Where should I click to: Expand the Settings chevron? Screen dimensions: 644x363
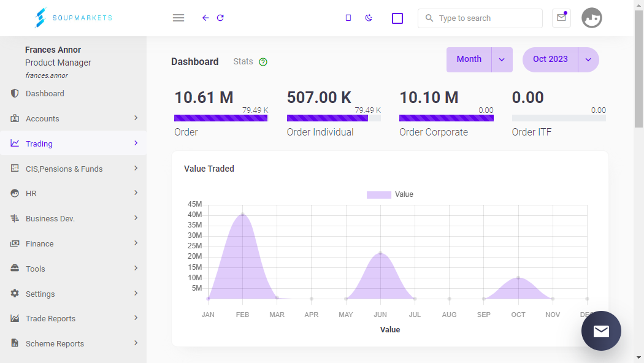[x=136, y=293]
